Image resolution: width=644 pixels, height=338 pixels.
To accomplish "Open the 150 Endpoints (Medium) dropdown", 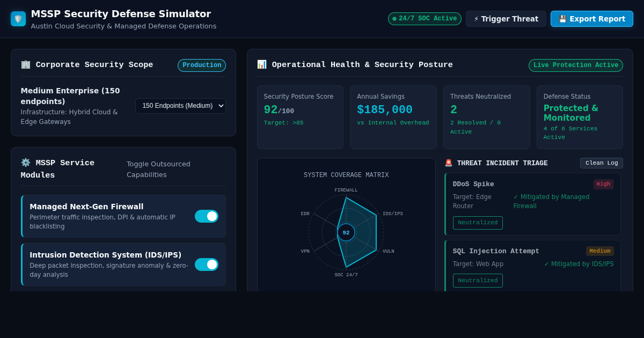I will pos(180,106).
